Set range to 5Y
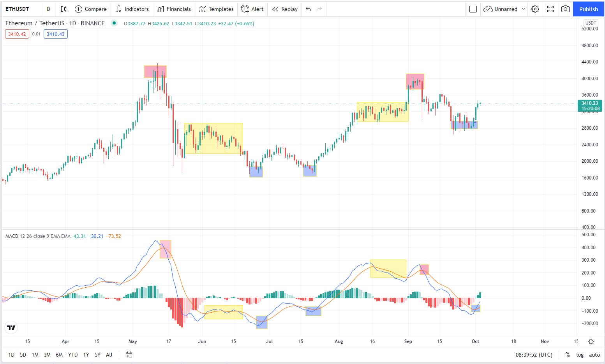 coord(97,355)
